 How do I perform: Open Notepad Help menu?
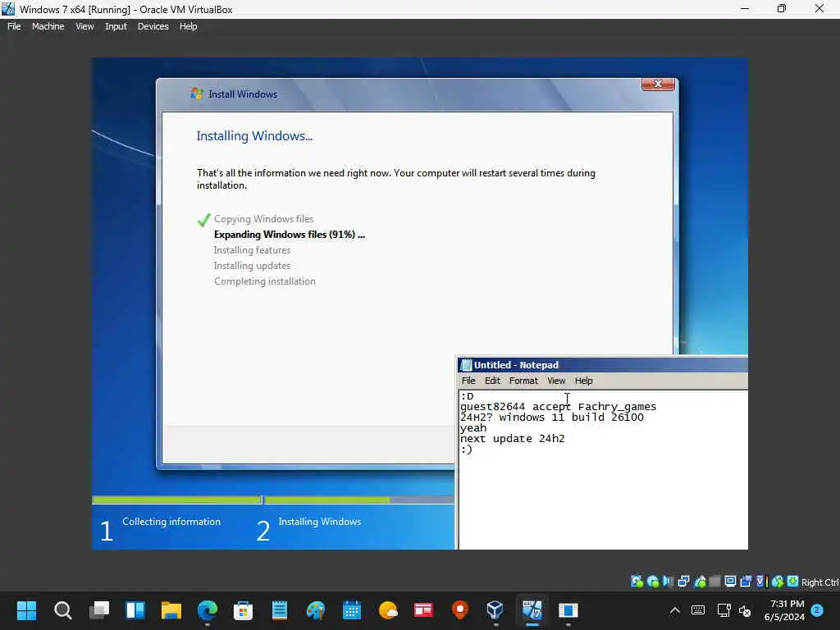pos(583,381)
